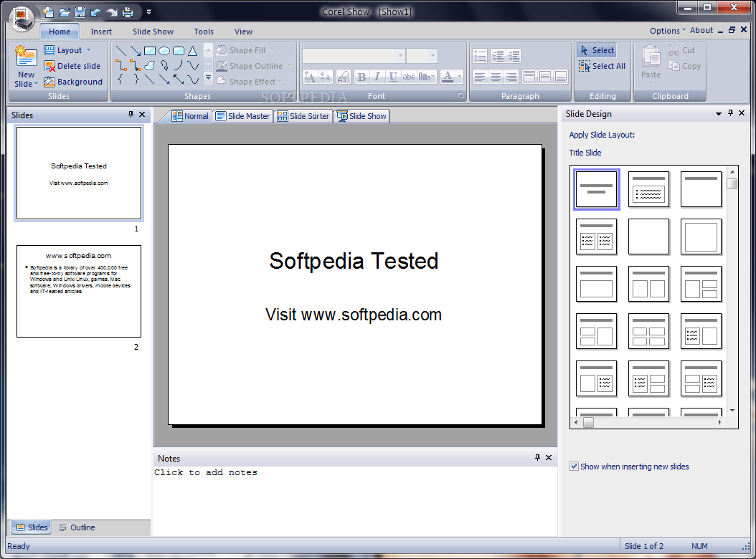Viewport: 756px width, 559px height.
Task: Select the Ellipse shape
Action: point(164,51)
